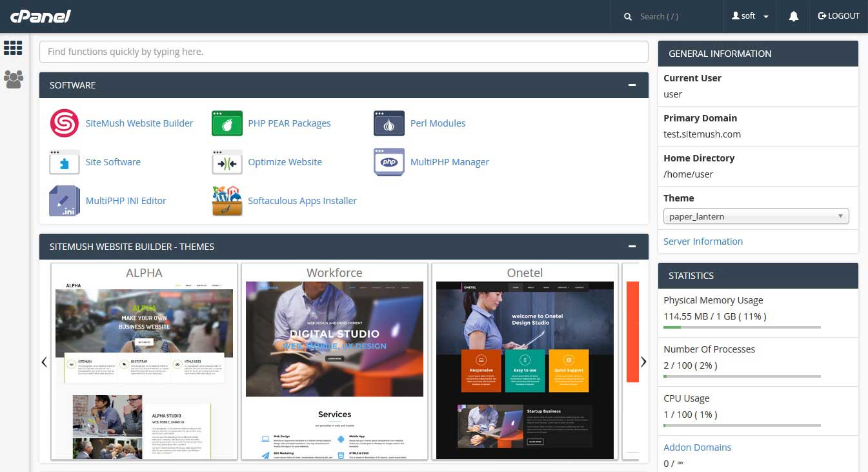Screen dimensions: 868x472
Task: Click the Statistics panel header
Action: point(758,276)
